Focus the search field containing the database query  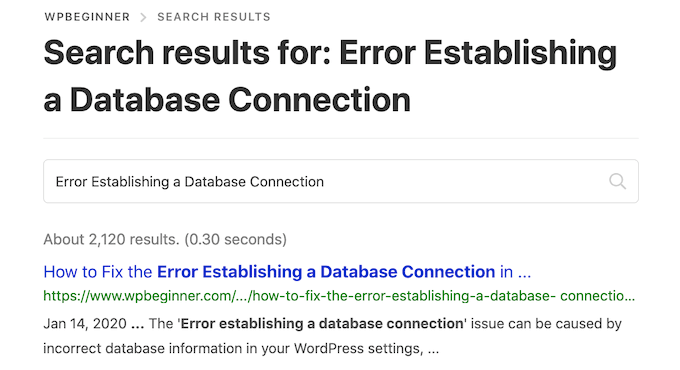[341, 181]
